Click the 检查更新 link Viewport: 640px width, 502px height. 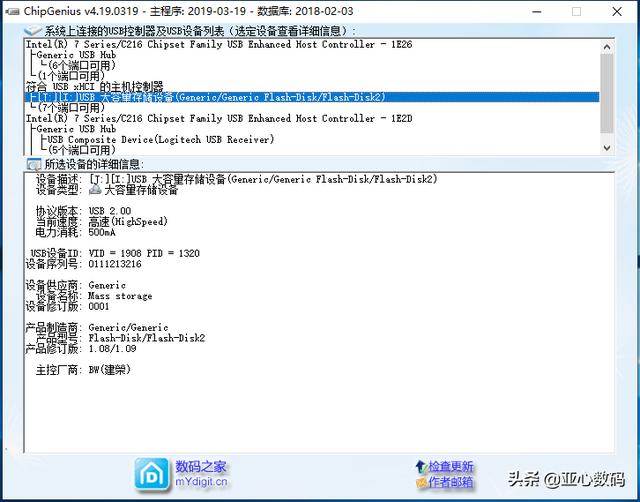(451, 466)
